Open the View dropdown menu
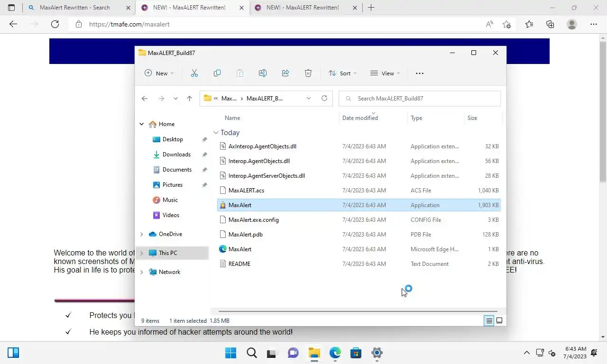The width and height of the screenshot is (607, 364). click(x=385, y=73)
